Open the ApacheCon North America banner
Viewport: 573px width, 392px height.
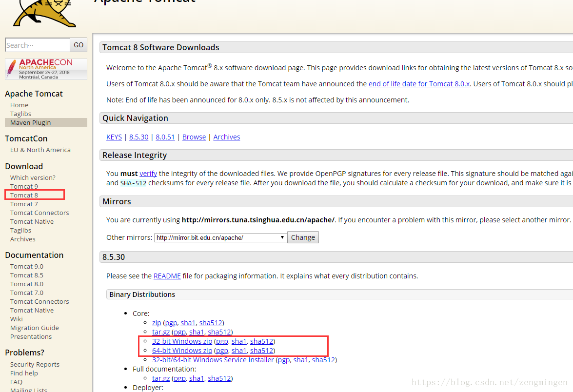[46, 69]
